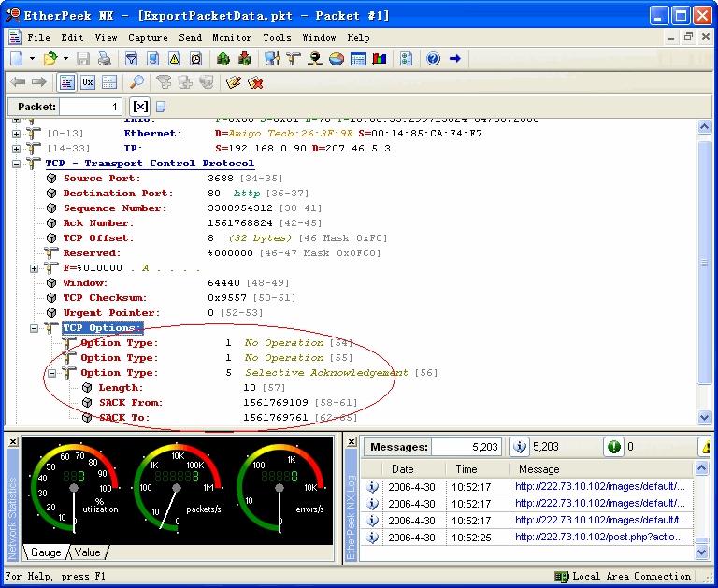This screenshot has width=718, height=588.
Task: Select the Sequence Number row
Action: point(183,208)
